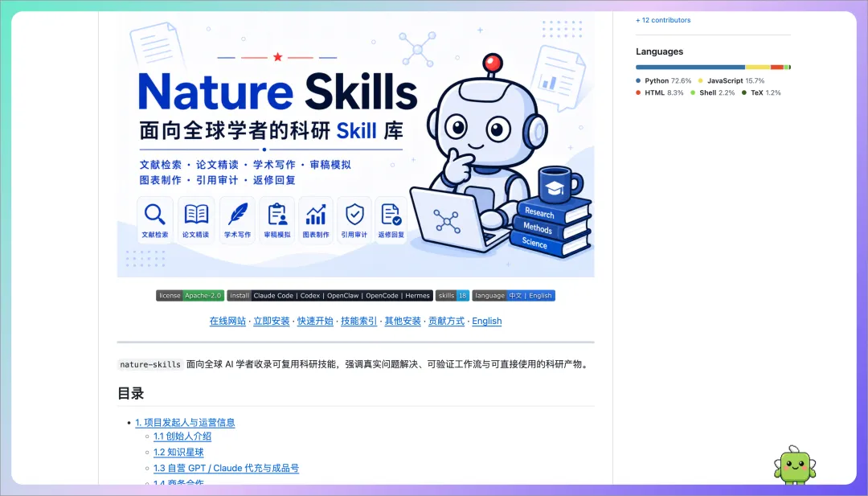Click the skills 18 badge

click(x=452, y=296)
